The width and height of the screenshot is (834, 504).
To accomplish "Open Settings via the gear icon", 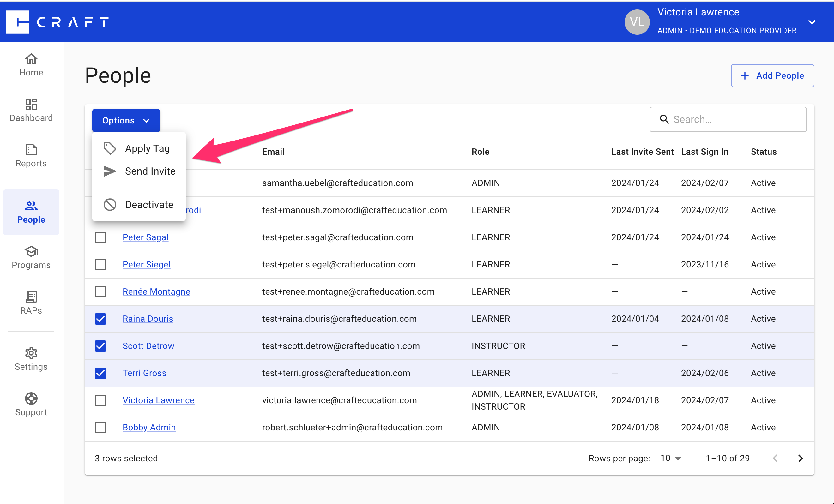I will pyautogui.click(x=31, y=353).
